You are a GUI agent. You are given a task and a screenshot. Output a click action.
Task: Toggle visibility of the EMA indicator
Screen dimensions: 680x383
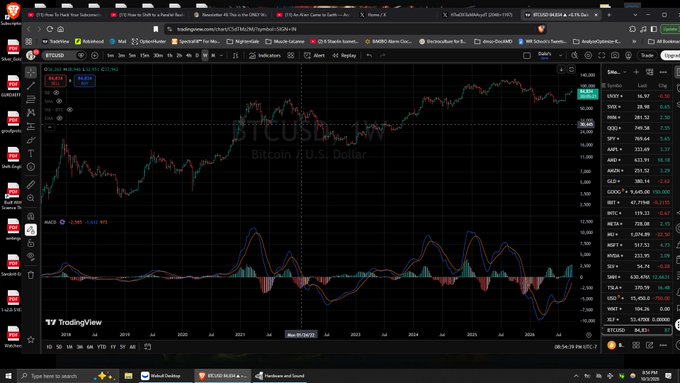point(59,118)
